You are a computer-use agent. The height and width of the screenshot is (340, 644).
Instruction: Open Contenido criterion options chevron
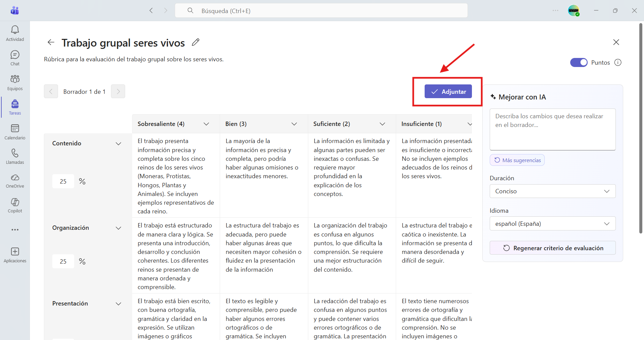point(118,143)
